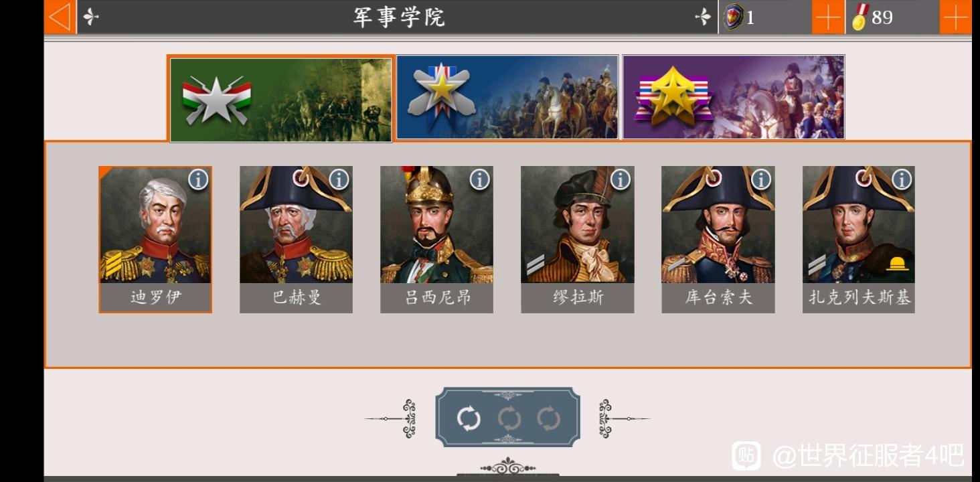Switch to the purple double-star tab
The height and width of the screenshot is (482, 980).
tap(734, 97)
